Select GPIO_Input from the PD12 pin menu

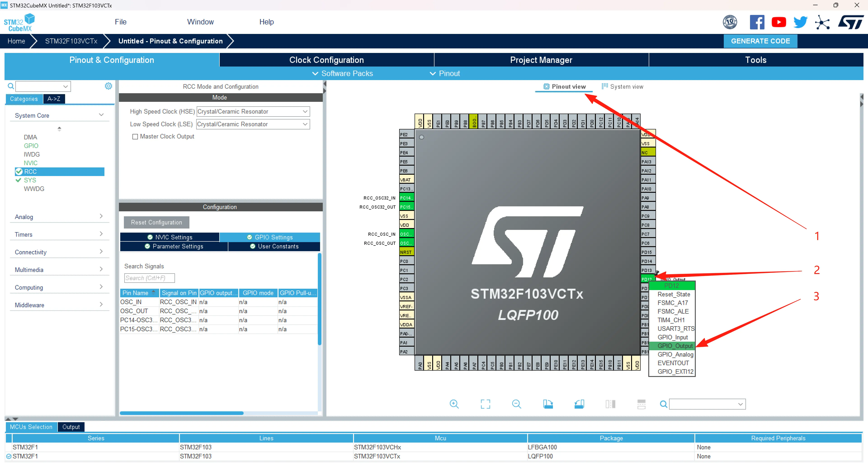click(672, 337)
